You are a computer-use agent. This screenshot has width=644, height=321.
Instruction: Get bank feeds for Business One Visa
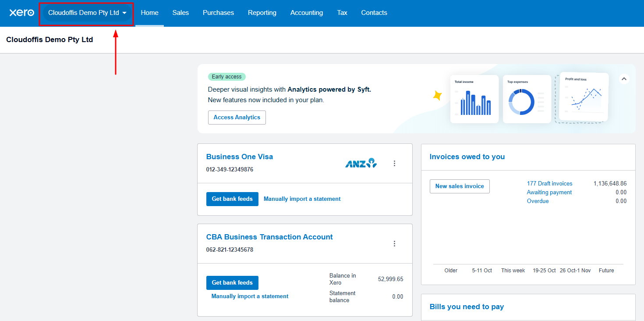(232, 199)
